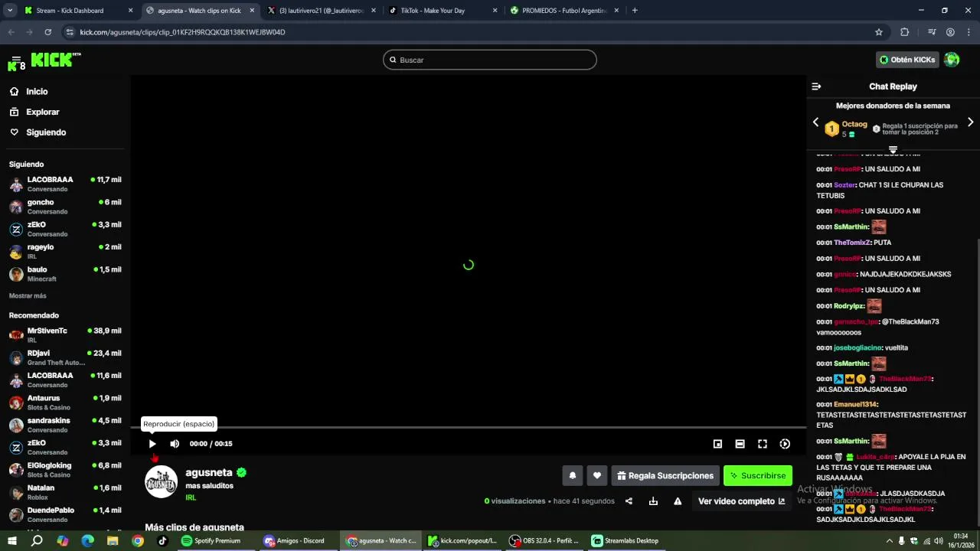Click the video progress bar
The width and height of the screenshot is (980, 551).
(469, 428)
